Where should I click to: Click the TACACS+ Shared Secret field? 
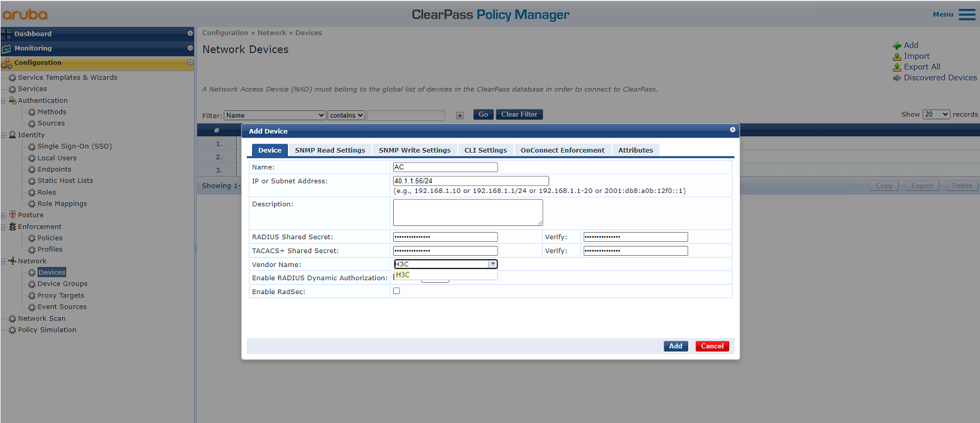coord(445,251)
